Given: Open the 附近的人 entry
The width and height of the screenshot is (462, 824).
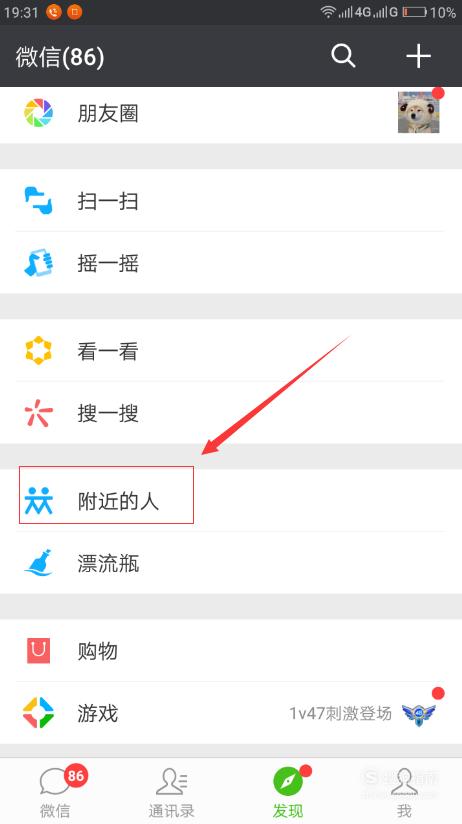Looking at the screenshot, I should 231,500.
